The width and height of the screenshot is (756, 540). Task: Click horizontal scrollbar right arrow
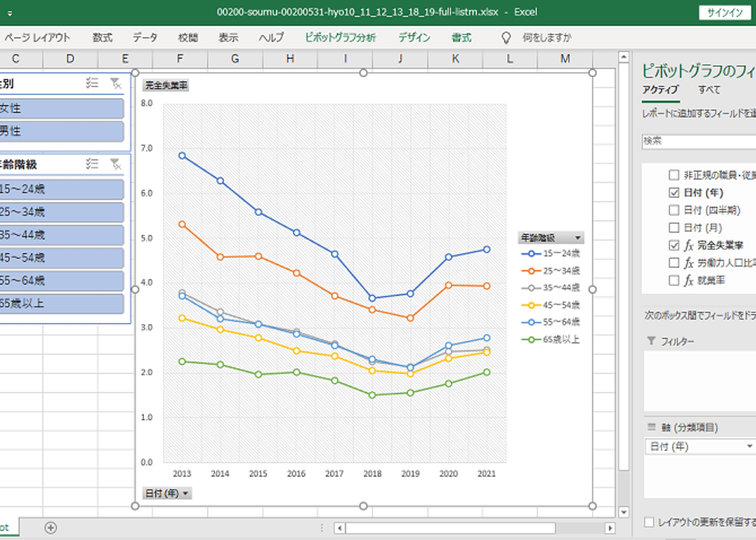click(610, 528)
